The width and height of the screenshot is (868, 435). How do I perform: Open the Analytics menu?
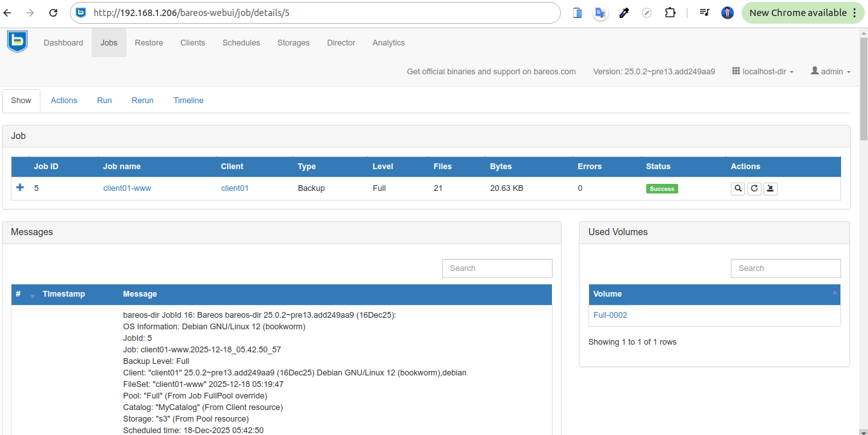388,43
